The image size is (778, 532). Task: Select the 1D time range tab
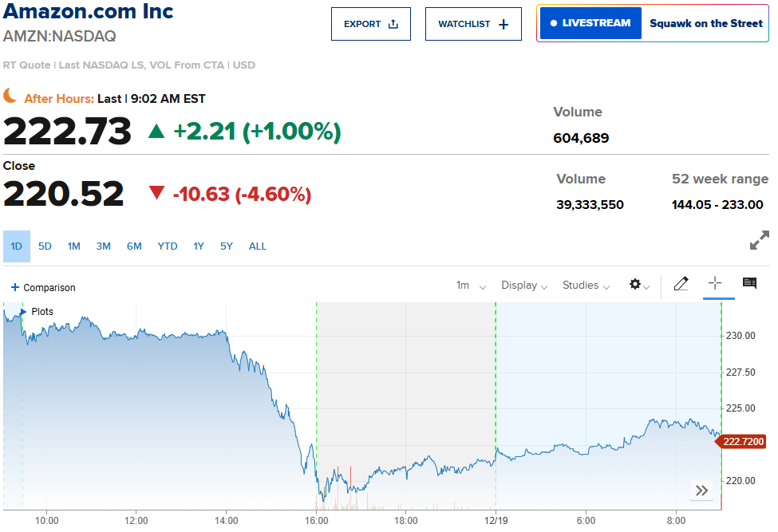click(16, 246)
